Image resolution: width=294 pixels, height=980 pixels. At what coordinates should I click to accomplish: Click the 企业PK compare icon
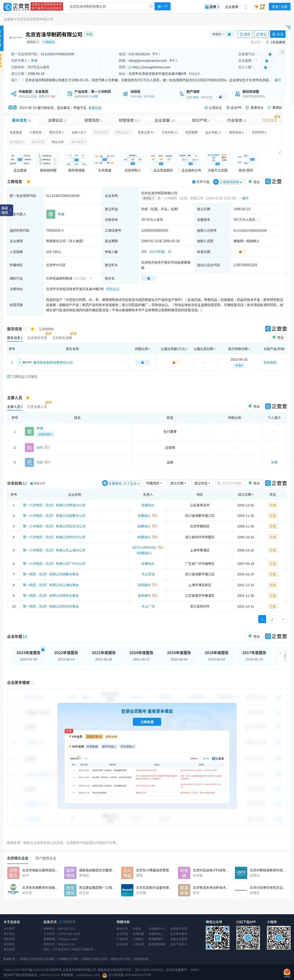point(228,108)
